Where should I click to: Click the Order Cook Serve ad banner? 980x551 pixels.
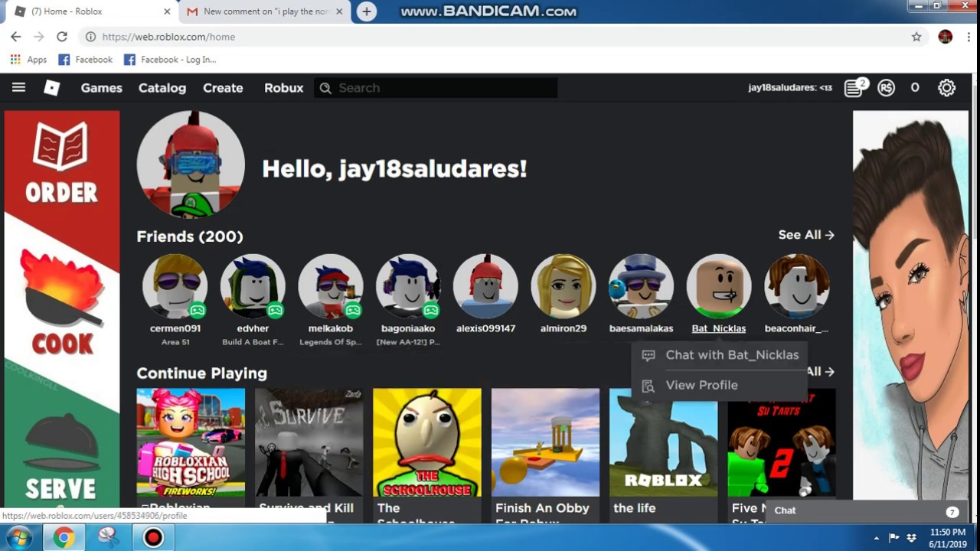(62, 310)
